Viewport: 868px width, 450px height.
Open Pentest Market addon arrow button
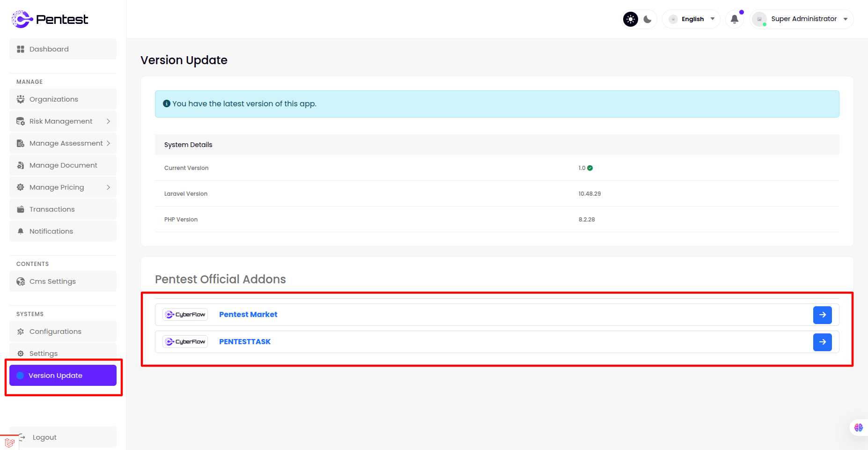tap(822, 315)
